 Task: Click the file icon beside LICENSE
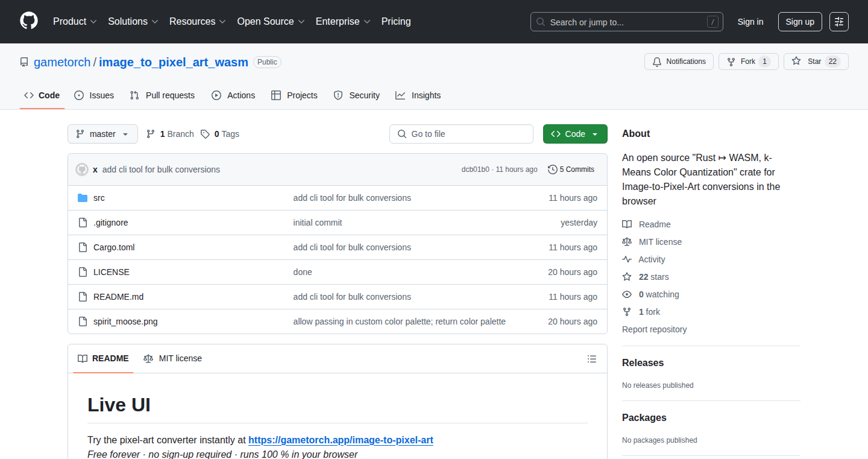pyautogui.click(x=83, y=272)
